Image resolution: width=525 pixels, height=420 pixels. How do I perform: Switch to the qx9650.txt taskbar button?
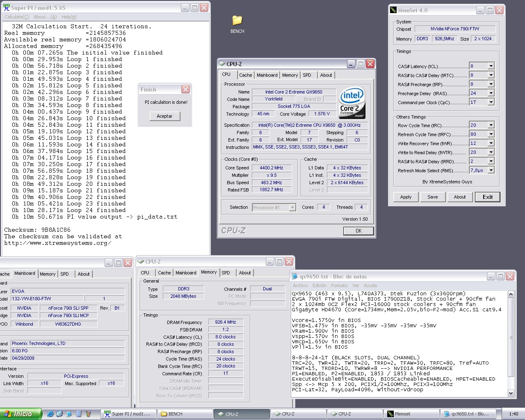pyautogui.click(x=468, y=414)
